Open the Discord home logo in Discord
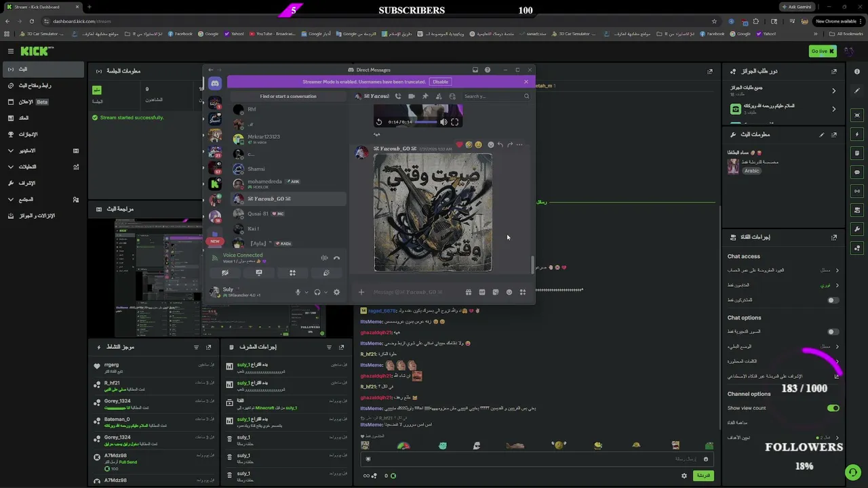The width and height of the screenshot is (868, 488). [215, 83]
